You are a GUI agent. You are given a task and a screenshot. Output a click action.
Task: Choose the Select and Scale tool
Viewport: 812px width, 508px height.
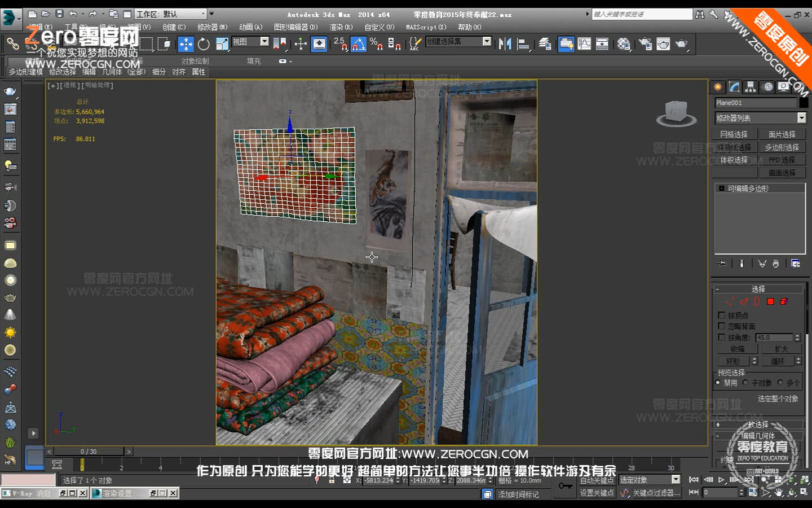[222, 44]
